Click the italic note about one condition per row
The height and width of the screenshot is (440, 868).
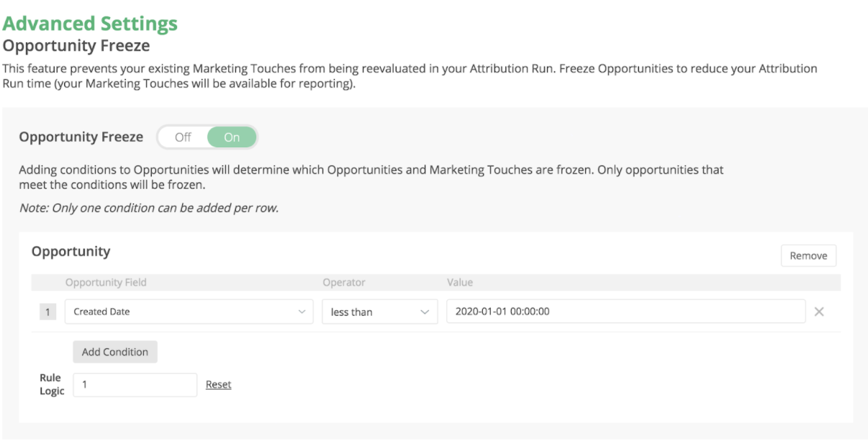(148, 208)
